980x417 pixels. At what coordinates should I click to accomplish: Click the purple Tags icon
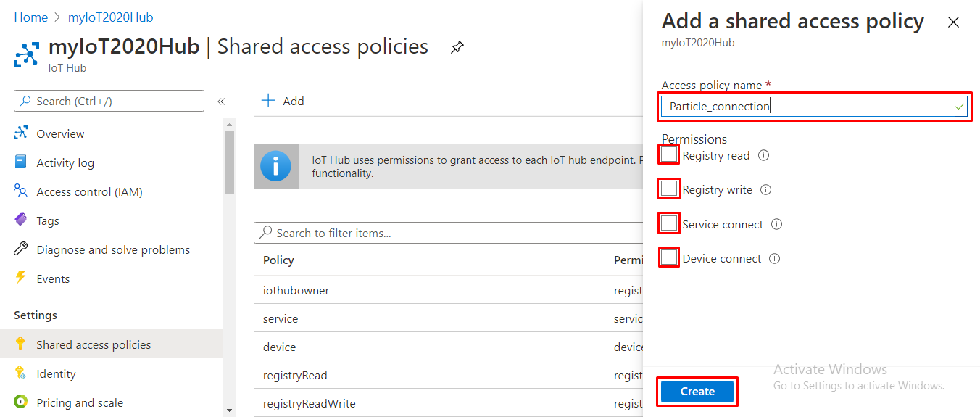(x=21, y=220)
